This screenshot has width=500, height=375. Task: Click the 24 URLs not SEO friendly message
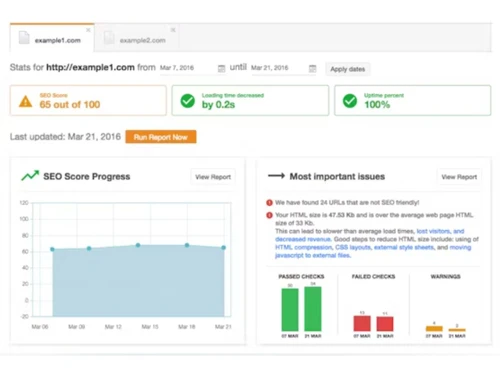click(347, 203)
